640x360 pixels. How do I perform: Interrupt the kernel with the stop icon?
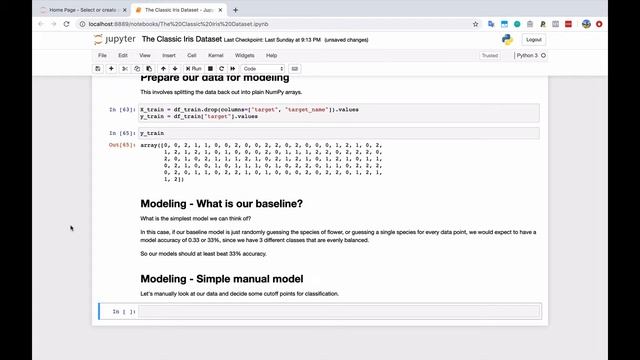pos(210,69)
